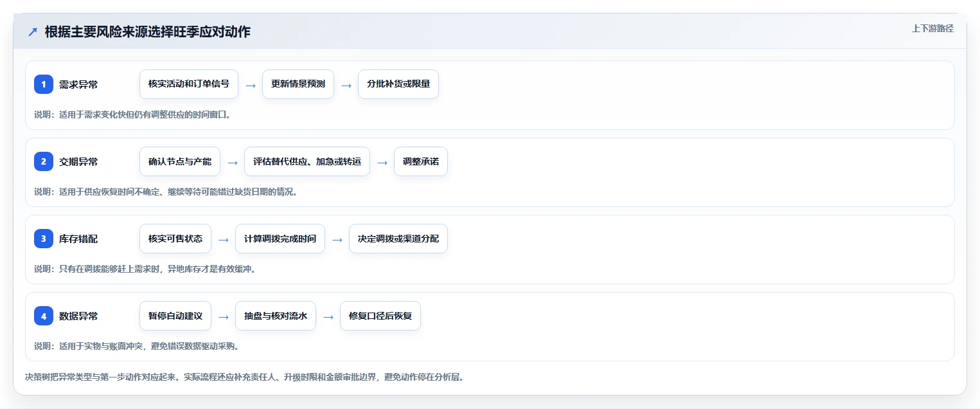The image size is (980, 409).
Task: Click the note about 供应恢复时间不确定
Action: 166,192
